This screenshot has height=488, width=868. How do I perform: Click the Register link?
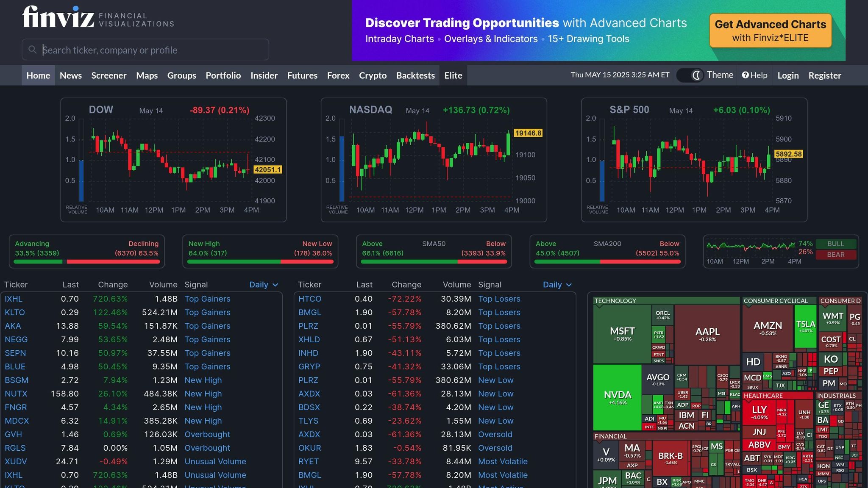pyautogui.click(x=825, y=75)
